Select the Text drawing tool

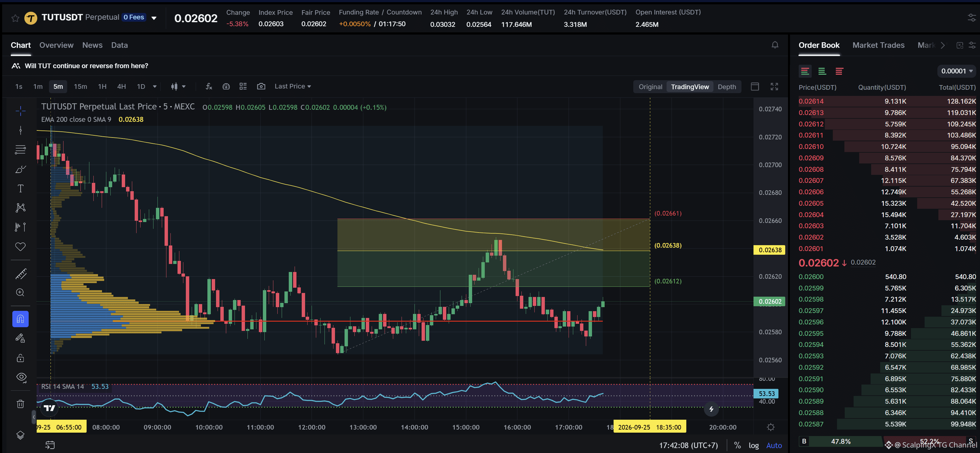(21, 188)
